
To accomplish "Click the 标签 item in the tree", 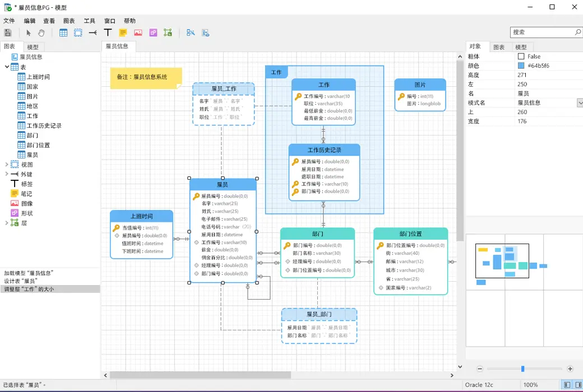I will tap(27, 184).
